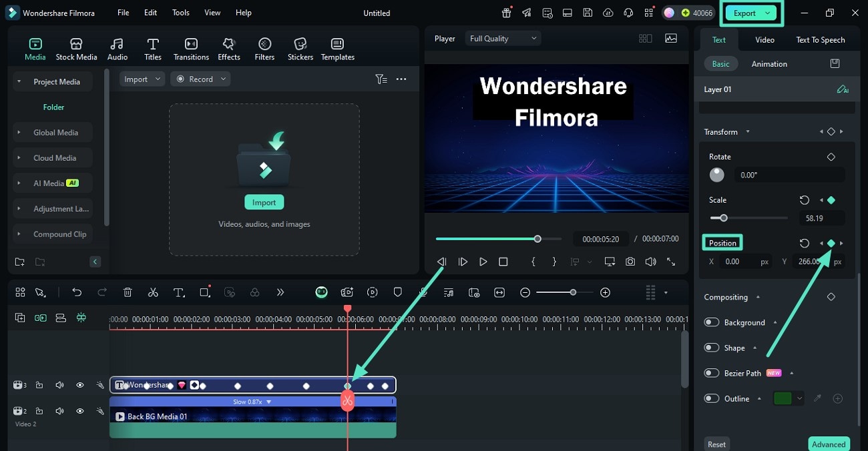Open the Templates tab

[x=338, y=49]
